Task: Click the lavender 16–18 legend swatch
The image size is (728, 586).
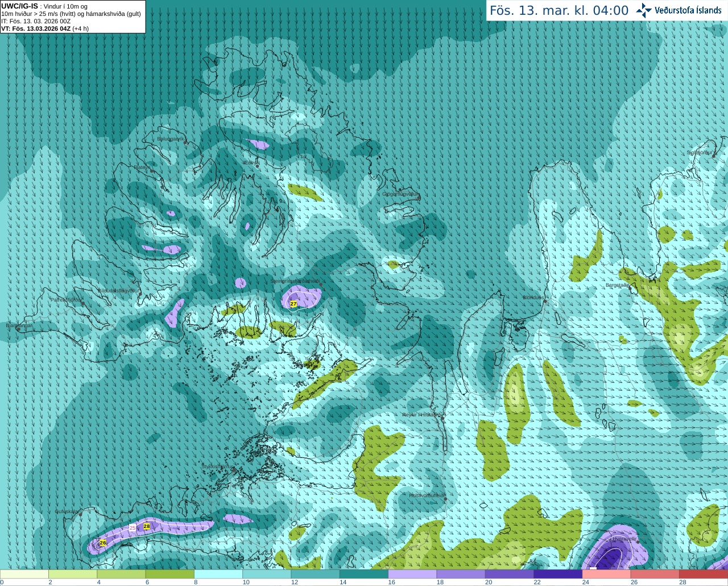Action: click(x=412, y=574)
